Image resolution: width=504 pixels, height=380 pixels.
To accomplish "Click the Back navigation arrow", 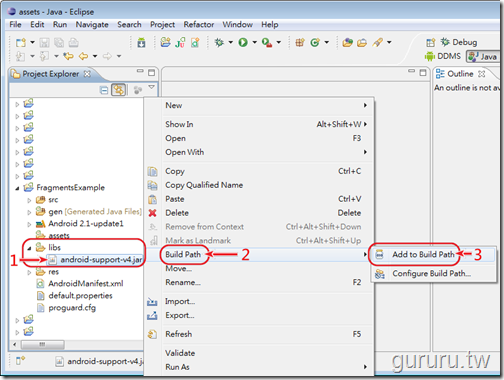I will point(83,56).
